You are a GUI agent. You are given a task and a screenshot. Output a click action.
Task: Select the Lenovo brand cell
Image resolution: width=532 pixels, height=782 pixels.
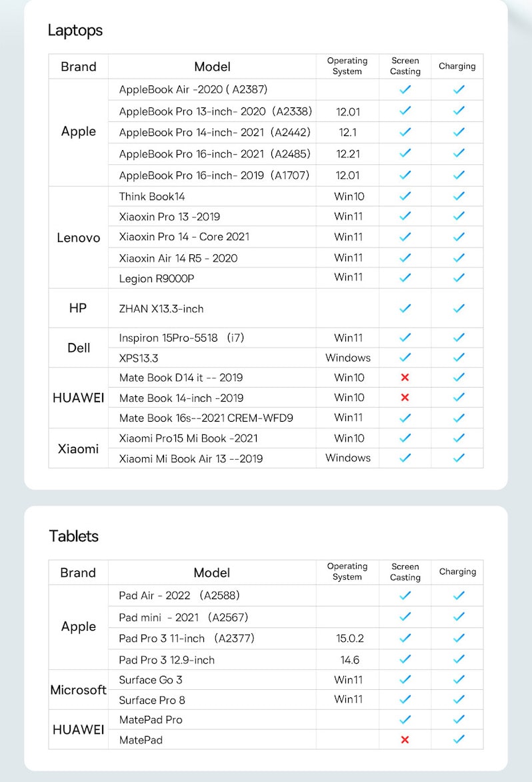pos(78,238)
